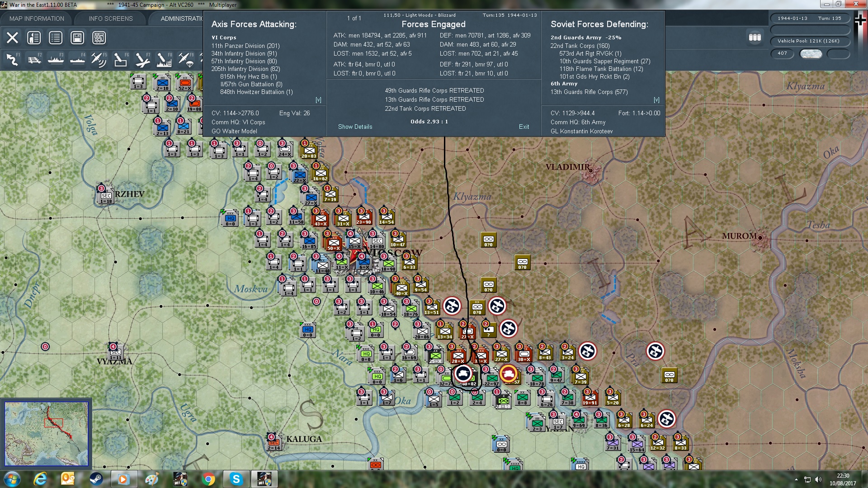
Task: Select the red-ringed retreated tank unit marker
Action: (509, 374)
